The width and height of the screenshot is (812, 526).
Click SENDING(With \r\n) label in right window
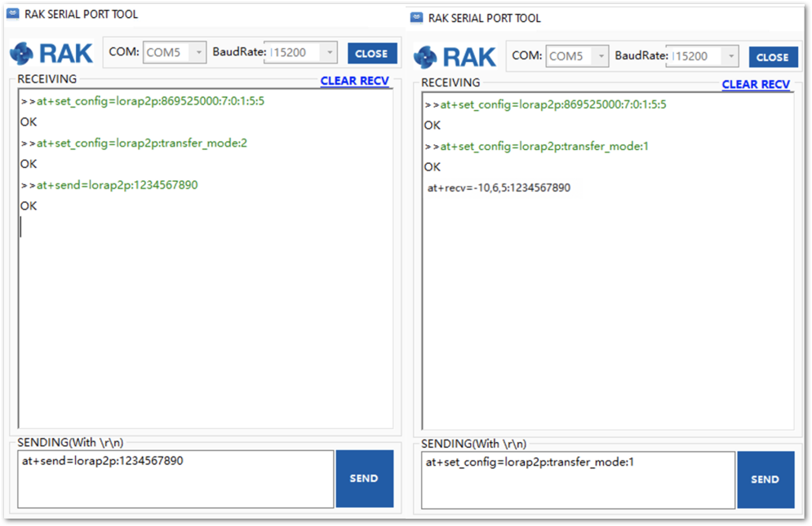[474, 444]
